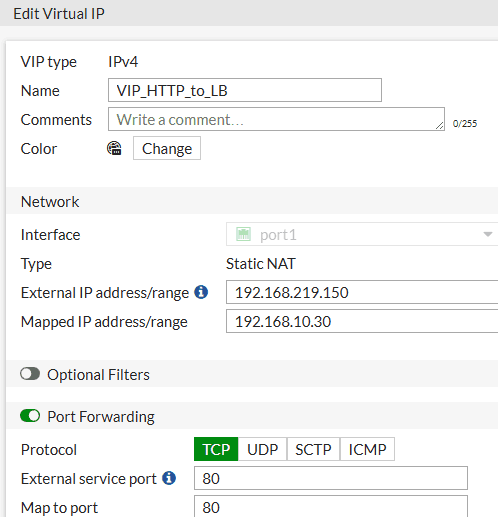
Task: Select the TCP protocol option
Action: pos(216,449)
